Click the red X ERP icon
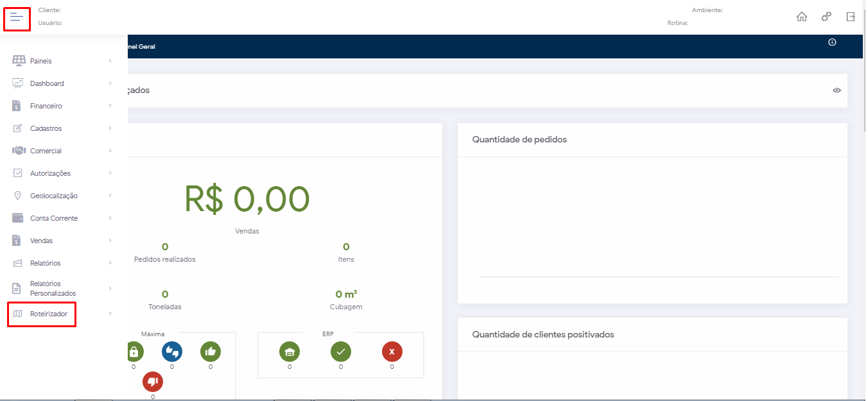868x401 pixels. coord(392,352)
